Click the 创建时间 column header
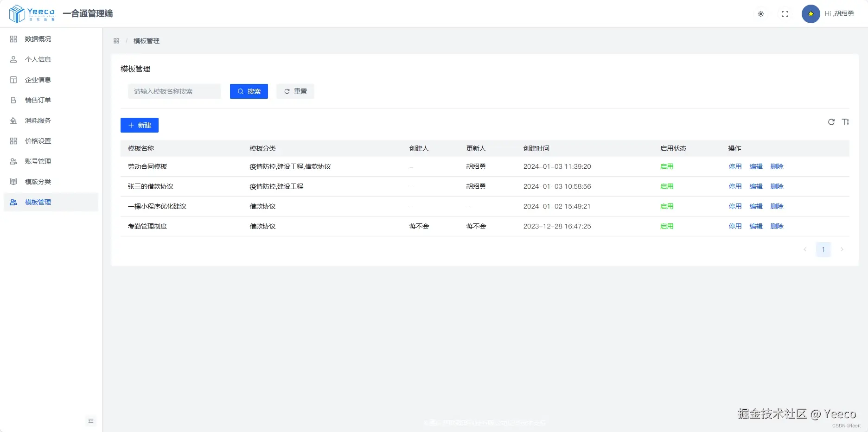This screenshot has height=432, width=868. (x=536, y=148)
